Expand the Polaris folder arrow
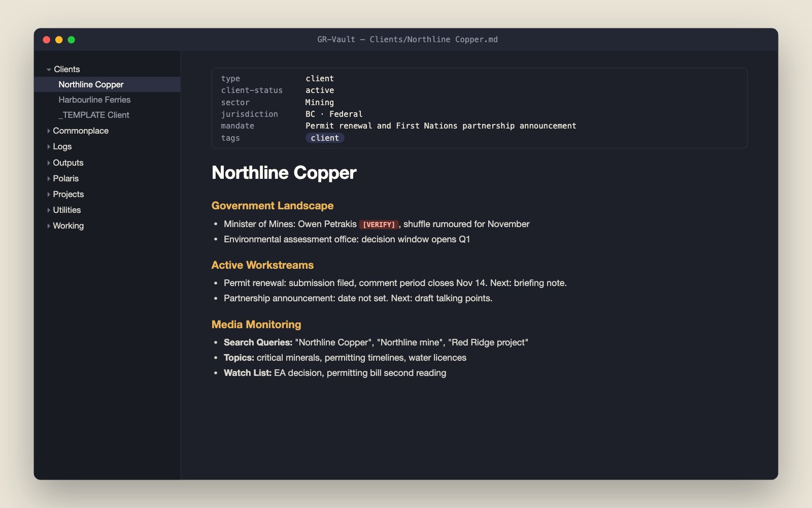Image resolution: width=812 pixels, height=508 pixels. 49,179
